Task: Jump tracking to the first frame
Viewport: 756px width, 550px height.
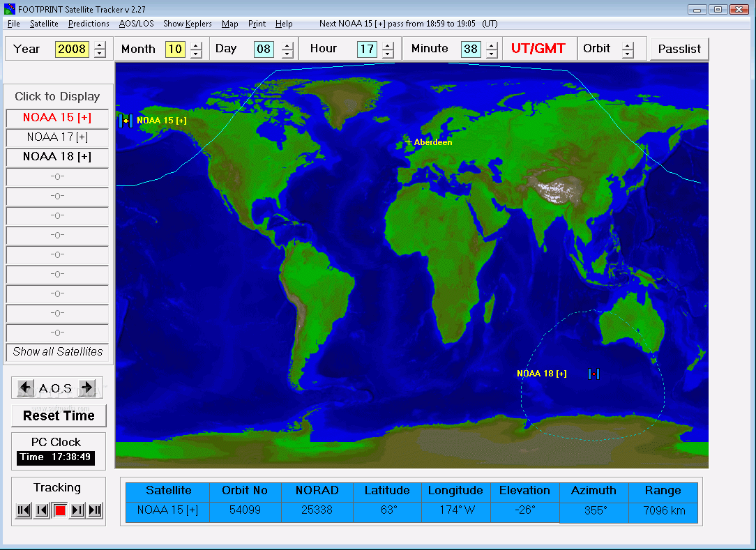Action: [x=24, y=510]
